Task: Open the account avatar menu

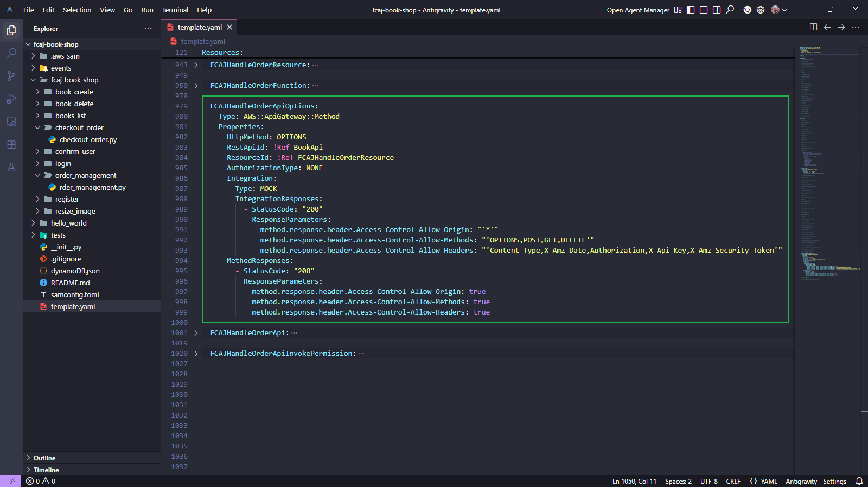Action: pos(779,10)
